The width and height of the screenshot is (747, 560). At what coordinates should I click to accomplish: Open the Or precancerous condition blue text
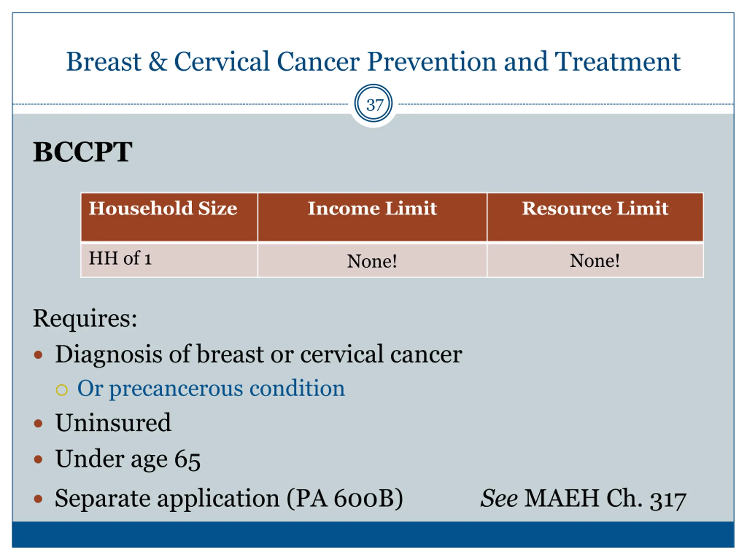(x=211, y=388)
